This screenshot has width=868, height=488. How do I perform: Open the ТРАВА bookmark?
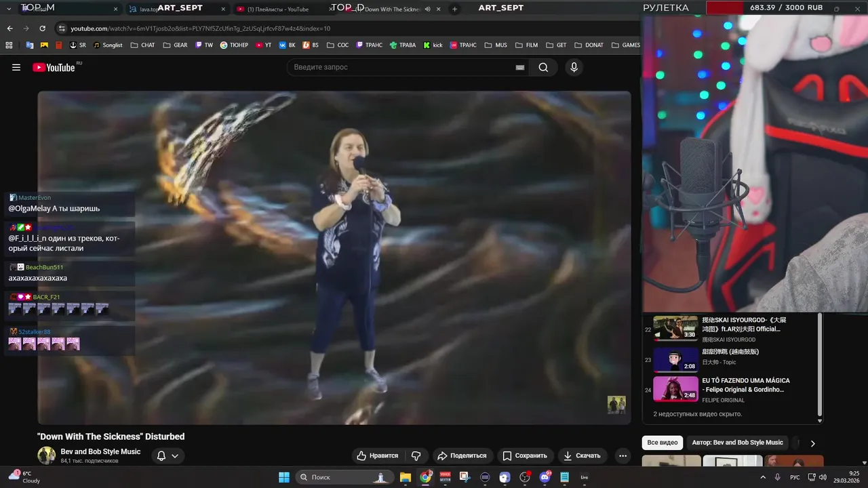[x=403, y=45]
